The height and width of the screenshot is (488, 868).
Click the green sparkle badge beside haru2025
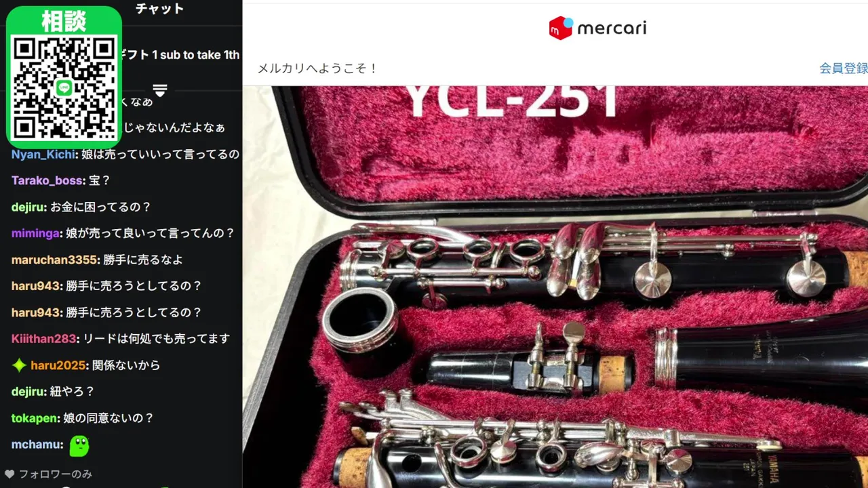click(20, 365)
